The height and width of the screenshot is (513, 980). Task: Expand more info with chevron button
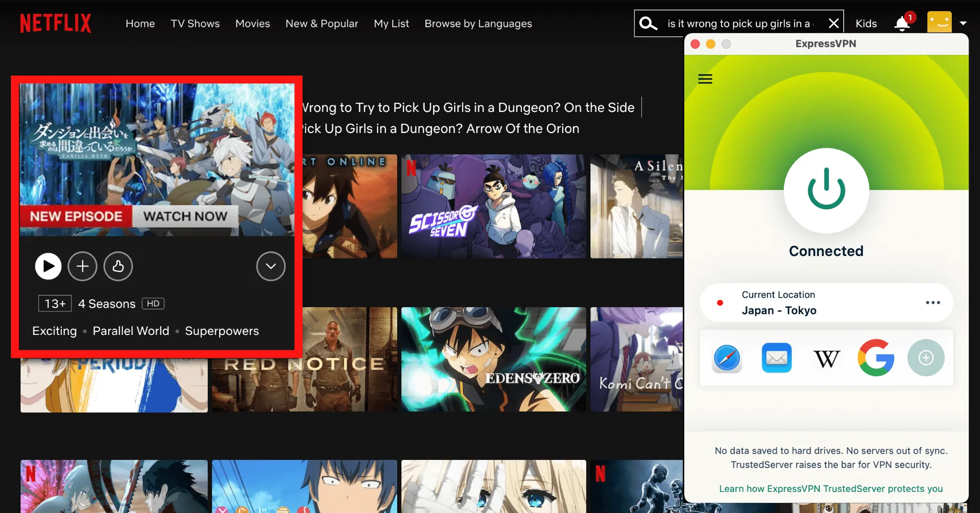(271, 266)
